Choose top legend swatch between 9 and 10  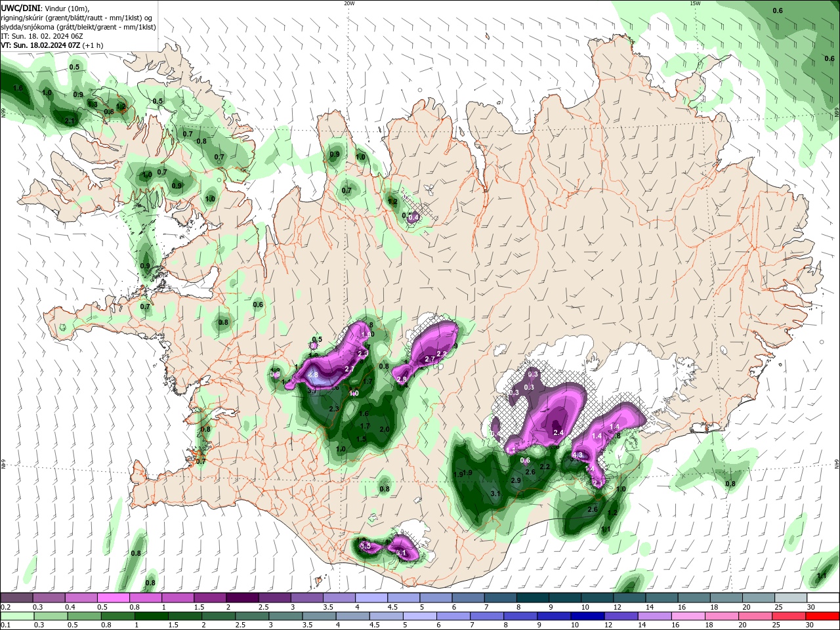tap(565, 598)
